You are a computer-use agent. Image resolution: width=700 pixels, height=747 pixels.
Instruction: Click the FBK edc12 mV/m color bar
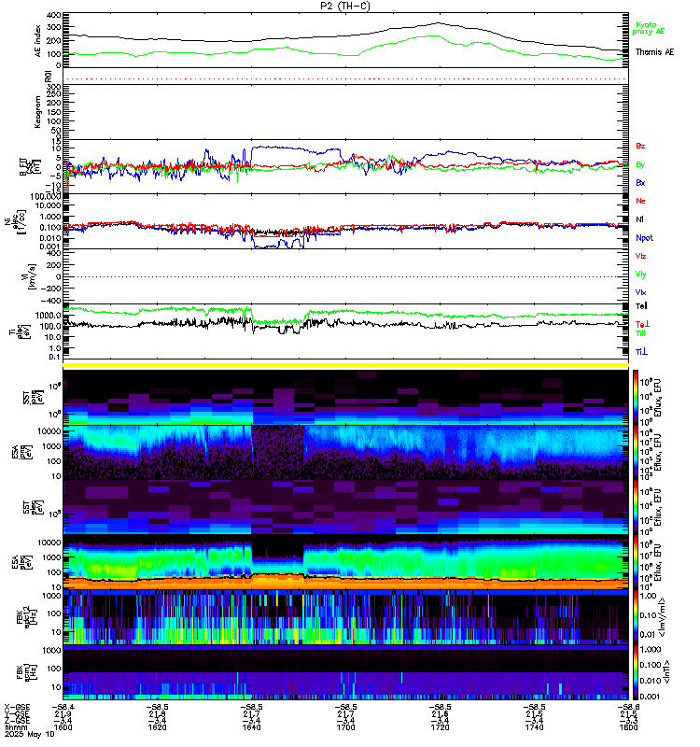pos(636,618)
